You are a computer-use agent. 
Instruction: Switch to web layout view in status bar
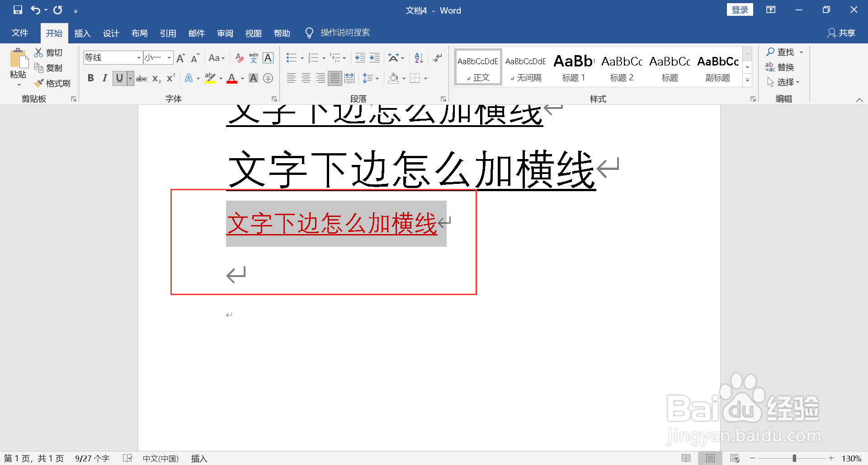tap(735, 458)
